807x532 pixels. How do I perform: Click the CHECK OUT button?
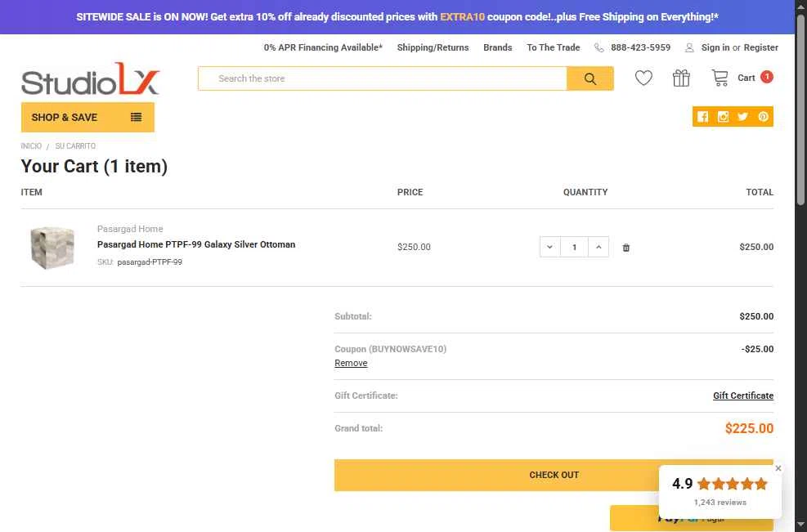tap(554, 475)
